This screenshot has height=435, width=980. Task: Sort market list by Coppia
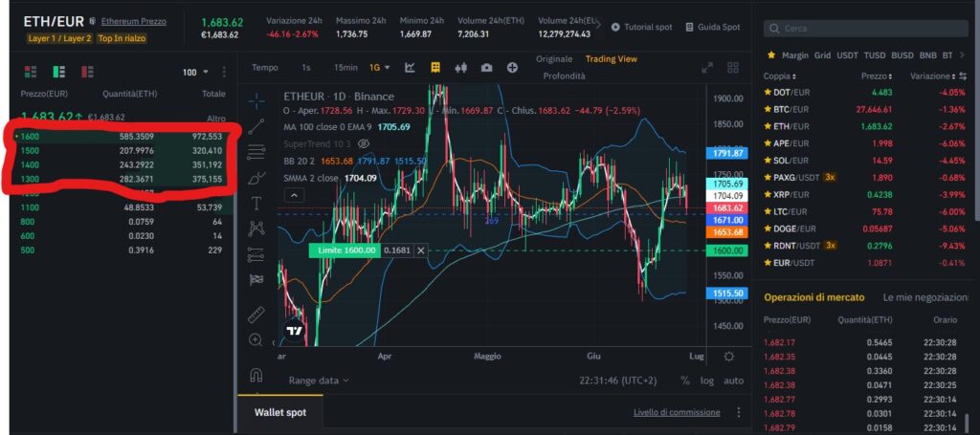click(x=779, y=76)
